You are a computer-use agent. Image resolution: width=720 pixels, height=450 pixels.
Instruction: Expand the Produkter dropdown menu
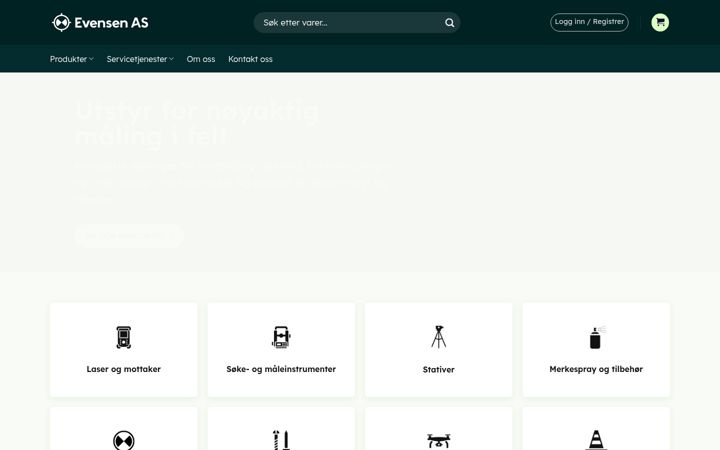pyautogui.click(x=72, y=59)
